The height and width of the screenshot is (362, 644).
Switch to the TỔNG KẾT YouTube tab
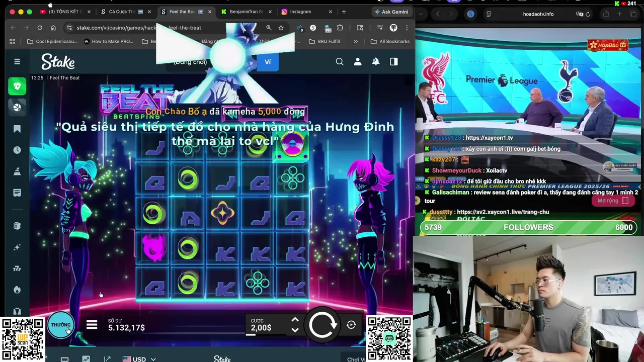coord(64,12)
